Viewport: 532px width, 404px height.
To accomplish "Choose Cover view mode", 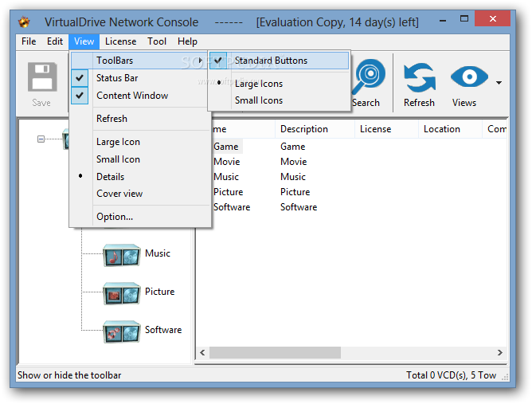I will pyautogui.click(x=140, y=194).
